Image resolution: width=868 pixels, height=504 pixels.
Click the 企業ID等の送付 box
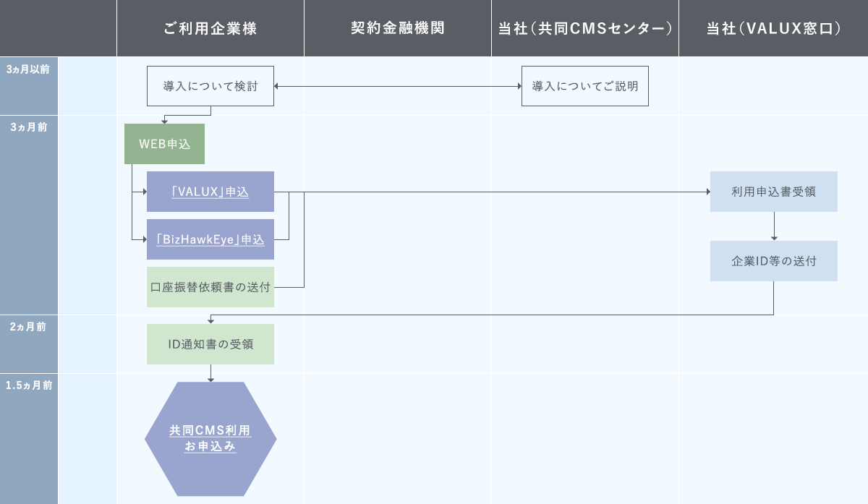pos(773,261)
